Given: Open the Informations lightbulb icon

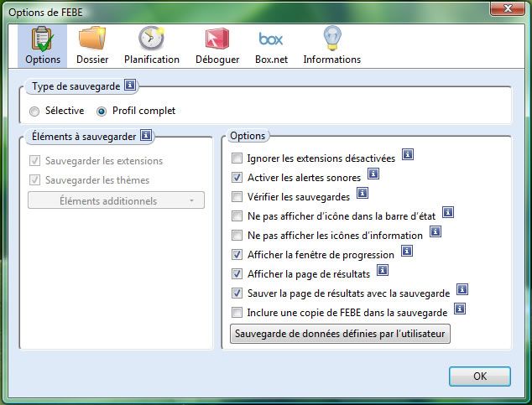Looking at the screenshot, I should (x=332, y=39).
